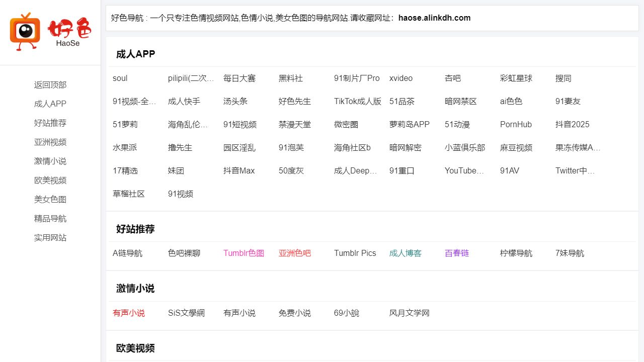The image size is (644, 362).
Task: Click the 17精选 link
Action: pyautogui.click(x=125, y=171)
